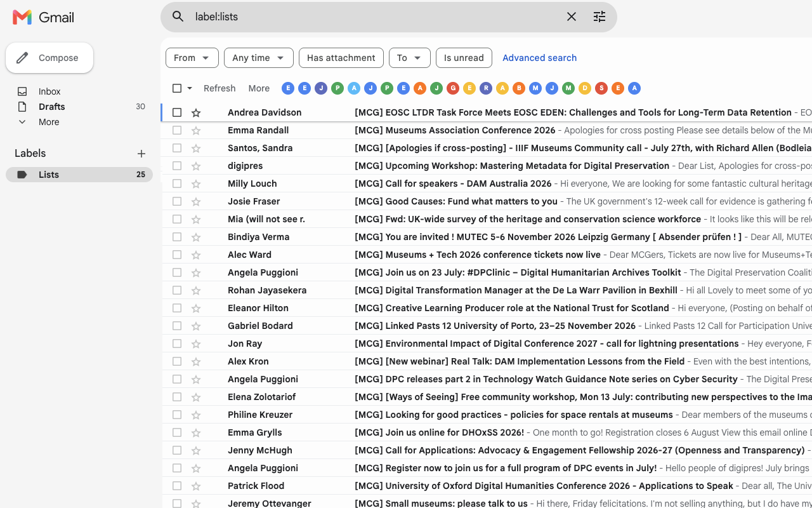
Task: Clear the search with the X icon
Action: pos(572,17)
